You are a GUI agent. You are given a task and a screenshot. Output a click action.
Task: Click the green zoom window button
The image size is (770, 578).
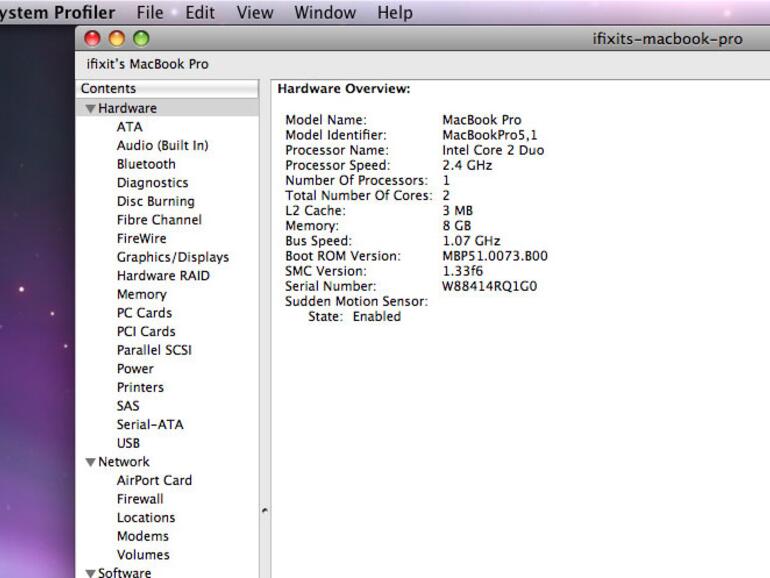[x=141, y=38]
